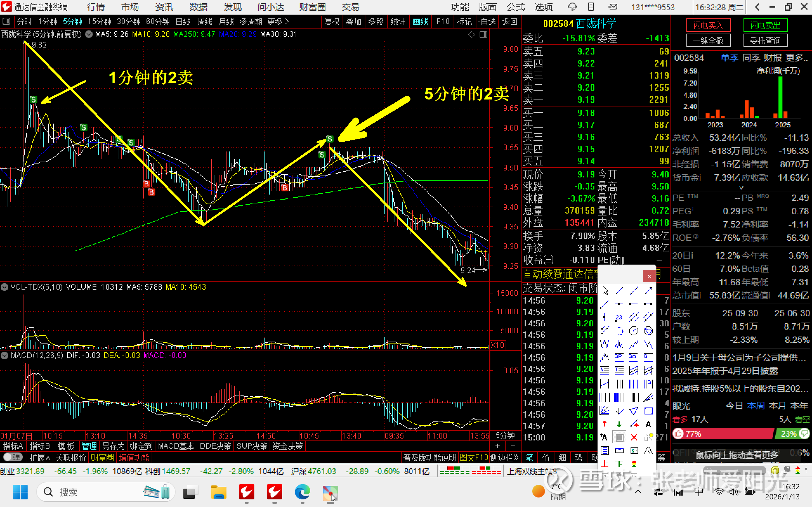The height and width of the screenshot is (507, 812).
Task: Select the arrow line drawing tool
Action: tap(648, 291)
